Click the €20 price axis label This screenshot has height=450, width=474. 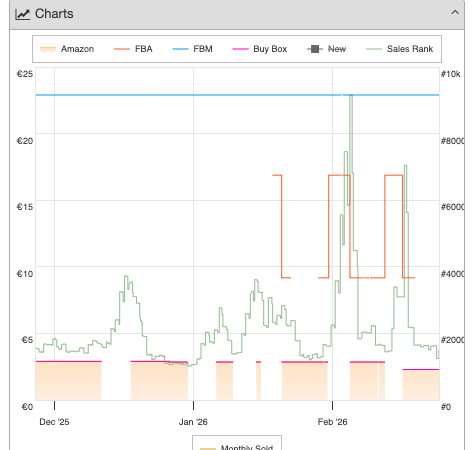click(25, 141)
